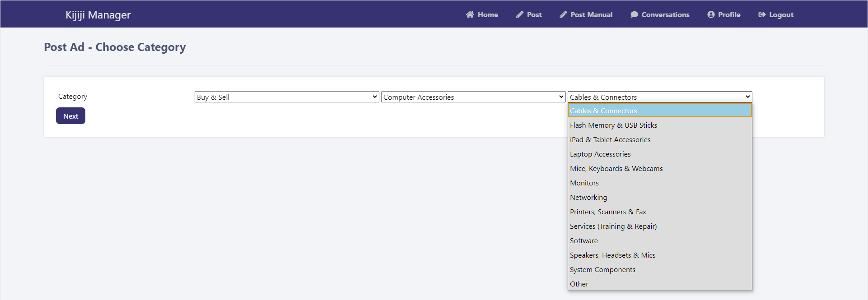Collapse the Cables & Connectors dropdown
This screenshot has width=868, height=300.
point(659,97)
